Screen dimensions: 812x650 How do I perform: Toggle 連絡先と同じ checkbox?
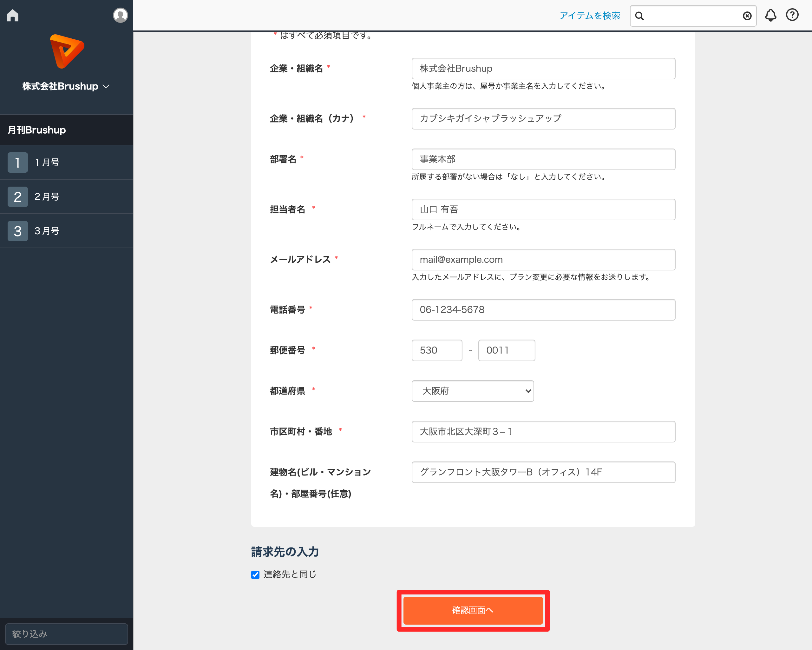click(x=255, y=575)
